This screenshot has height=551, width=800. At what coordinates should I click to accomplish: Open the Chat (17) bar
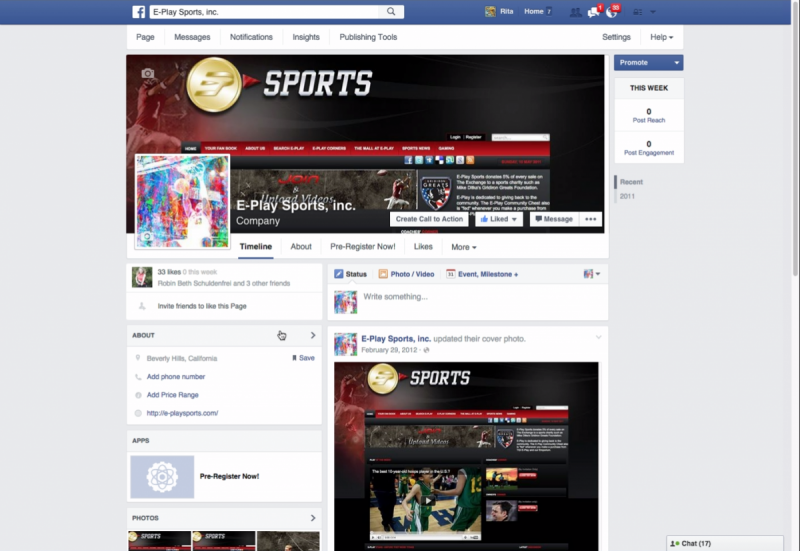coord(725,543)
